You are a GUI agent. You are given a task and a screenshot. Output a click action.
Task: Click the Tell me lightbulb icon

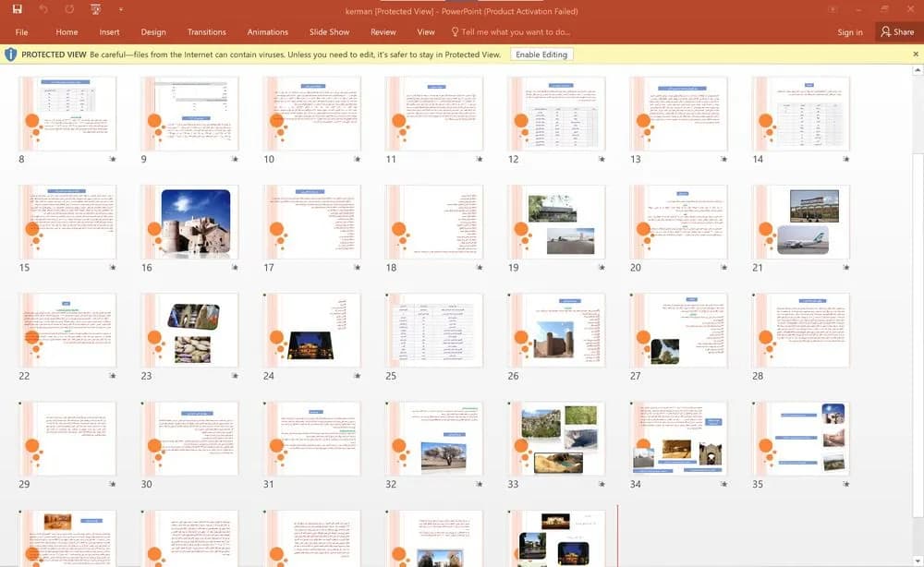pyautogui.click(x=455, y=31)
